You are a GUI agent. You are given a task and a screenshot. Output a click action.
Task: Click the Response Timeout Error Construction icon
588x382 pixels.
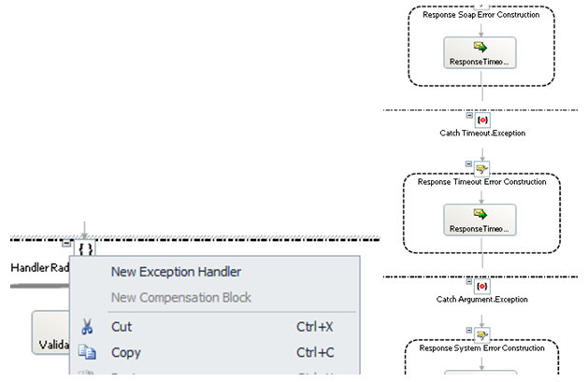pos(482,169)
